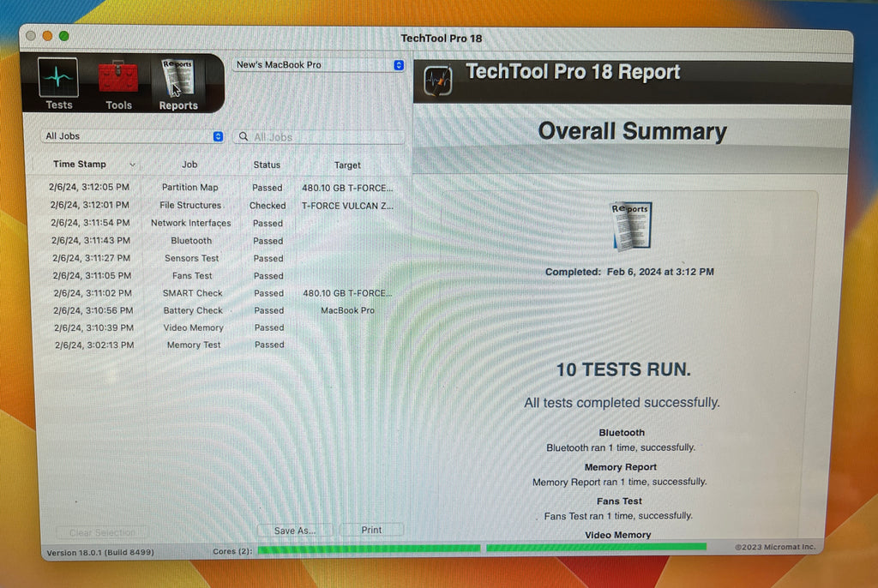Toggle Time Stamp column sort arrow
Screen dimensions: 878x588
(133, 165)
